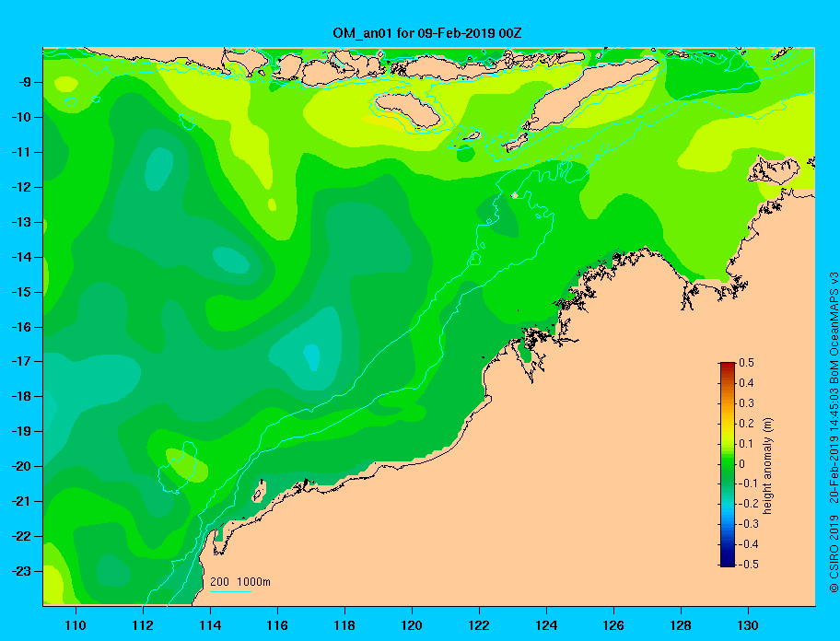
Task: Click the "-0.2" colorbar label
Action: click(x=749, y=504)
